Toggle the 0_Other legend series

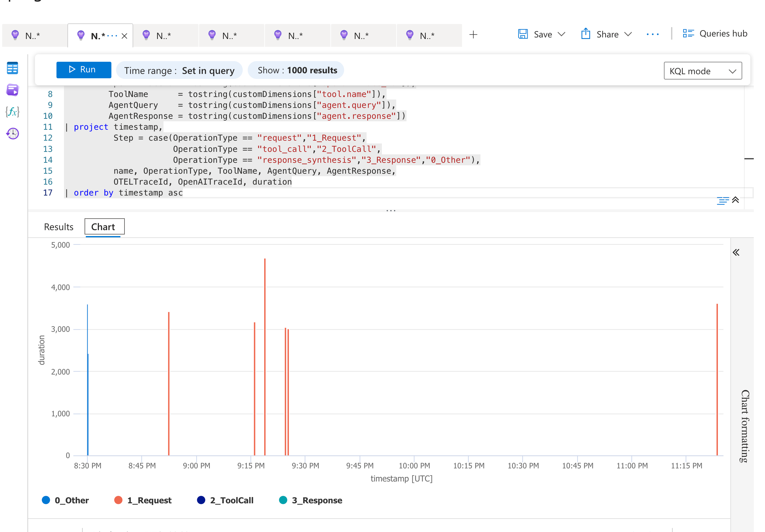65,500
